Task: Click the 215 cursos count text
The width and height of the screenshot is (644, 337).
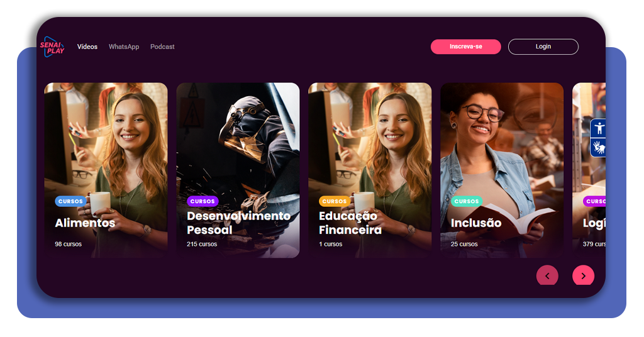Action: pyautogui.click(x=202, y=244)
